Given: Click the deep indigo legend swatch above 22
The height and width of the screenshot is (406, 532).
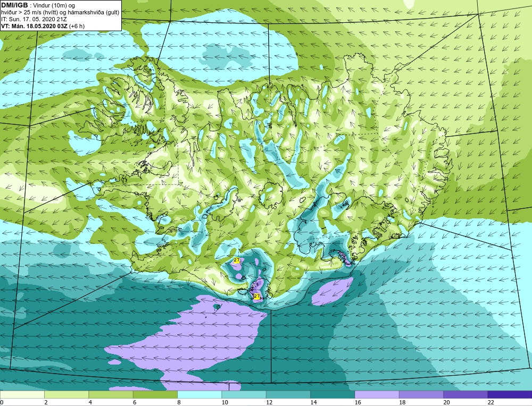Looking at the screenshot, I should point(510,394).
